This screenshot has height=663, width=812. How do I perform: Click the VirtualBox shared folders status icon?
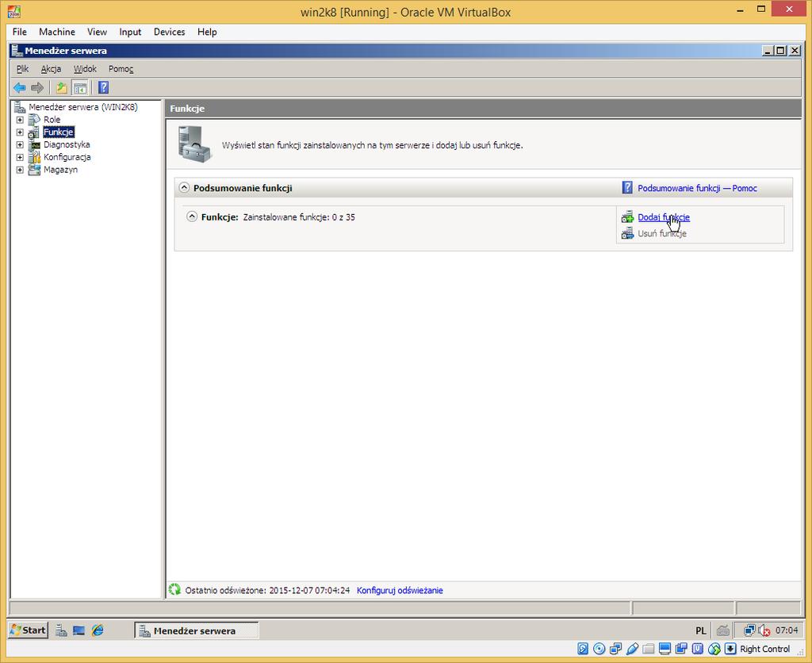[x=649, y=649]
